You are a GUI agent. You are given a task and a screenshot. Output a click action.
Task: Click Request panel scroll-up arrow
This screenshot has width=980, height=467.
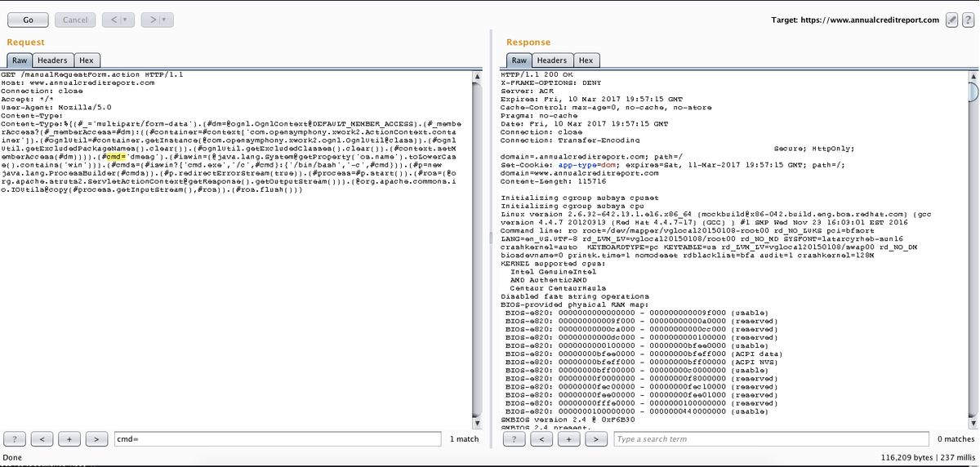pyautogui.click(x=478, y=76)
